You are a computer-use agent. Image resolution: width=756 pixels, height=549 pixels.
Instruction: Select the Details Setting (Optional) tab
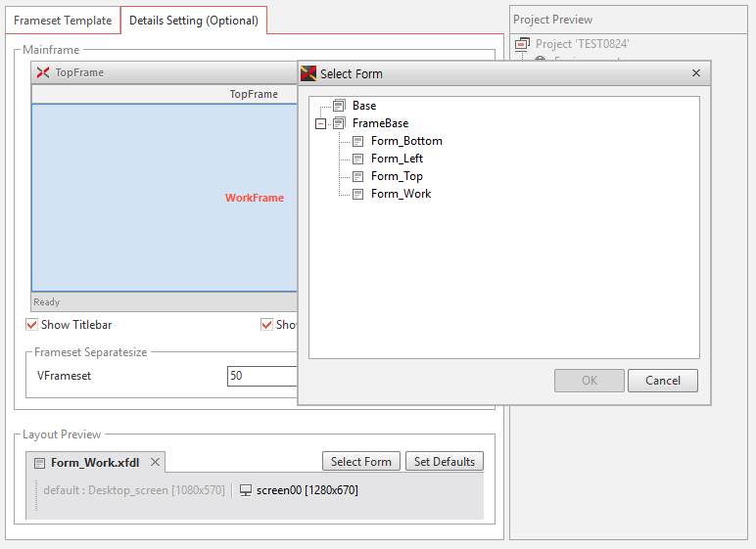click(x=194, y=21)
